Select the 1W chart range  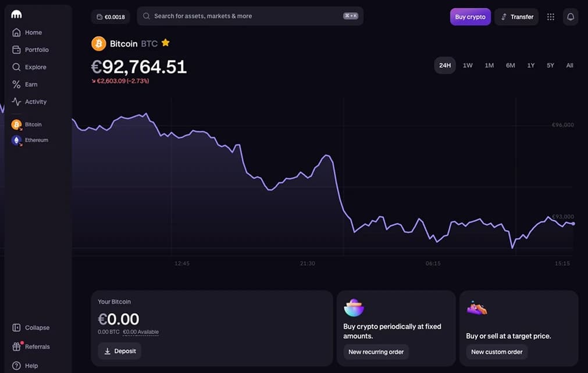(468, 65)
